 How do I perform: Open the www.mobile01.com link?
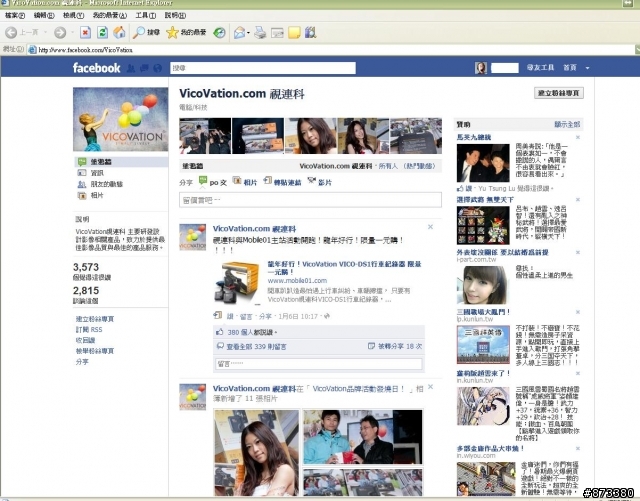[x=297, y=281]
